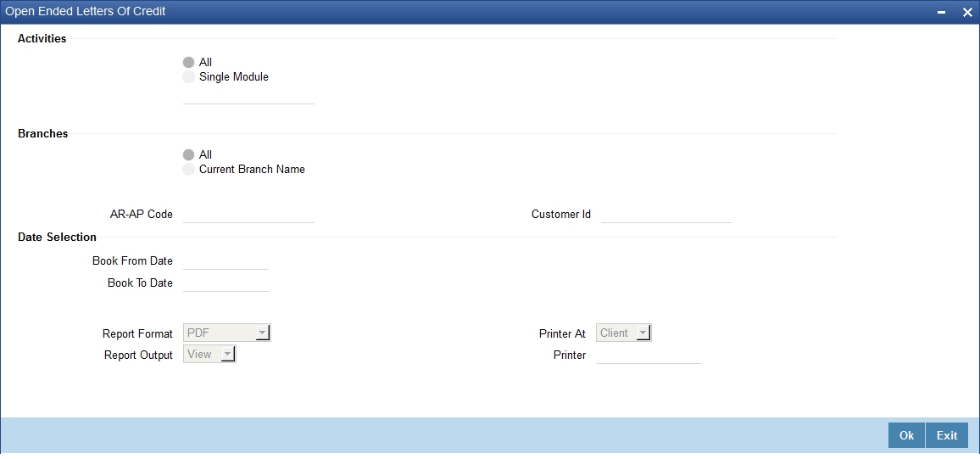Click the Report Format label
The width and height of the screenshot is (980, 459).
point(137,334)
